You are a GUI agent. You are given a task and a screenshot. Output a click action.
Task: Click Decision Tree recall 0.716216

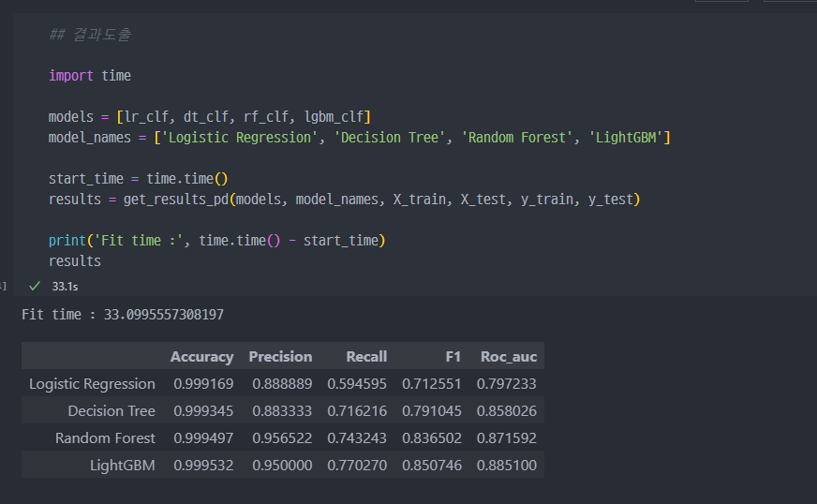[357, 411]
